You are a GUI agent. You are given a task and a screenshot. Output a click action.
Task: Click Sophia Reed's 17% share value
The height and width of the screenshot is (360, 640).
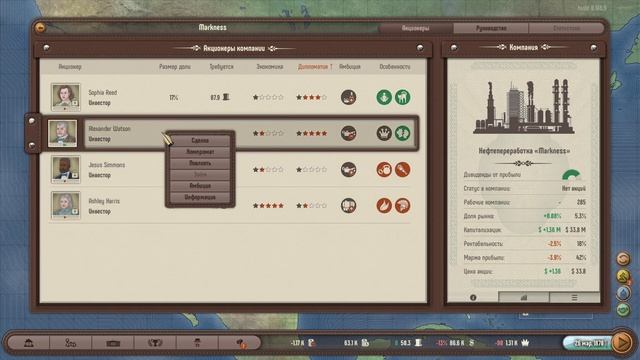click(173, 98)
